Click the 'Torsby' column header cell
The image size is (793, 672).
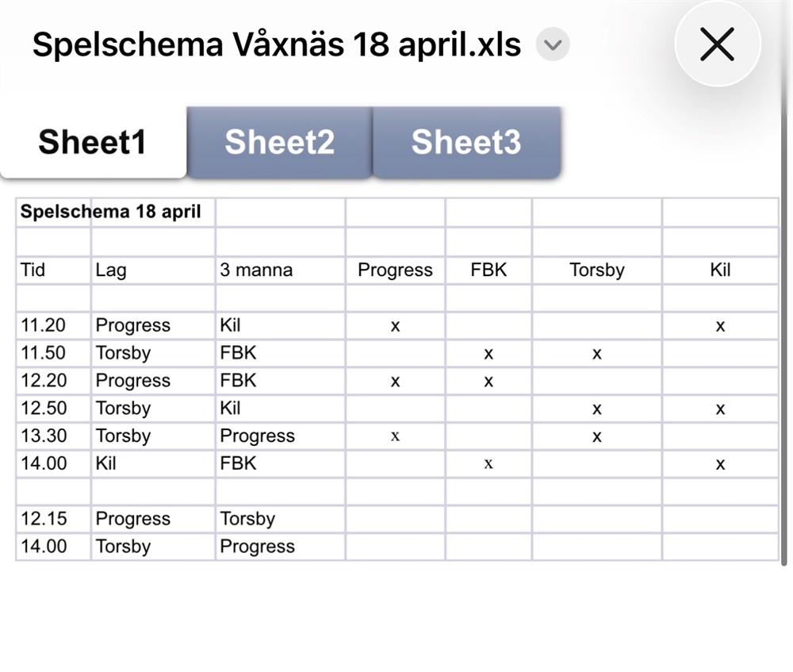(x=596, y=270)
